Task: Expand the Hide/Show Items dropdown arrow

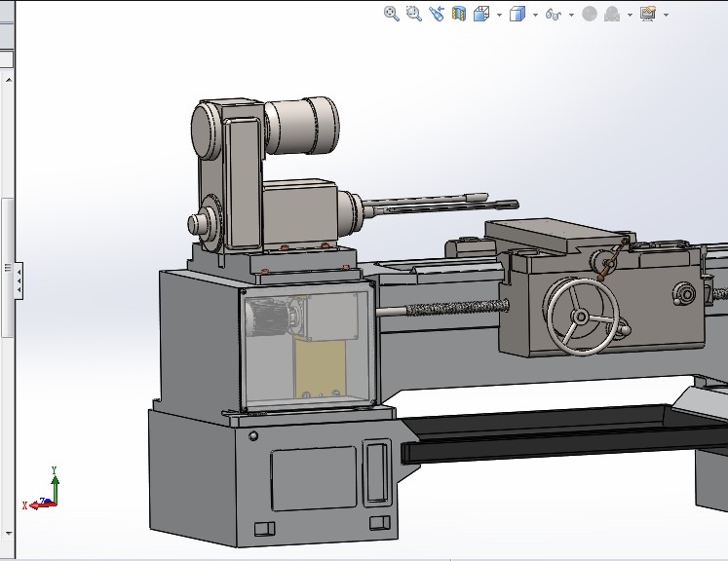Action: (x=571, y=15)
